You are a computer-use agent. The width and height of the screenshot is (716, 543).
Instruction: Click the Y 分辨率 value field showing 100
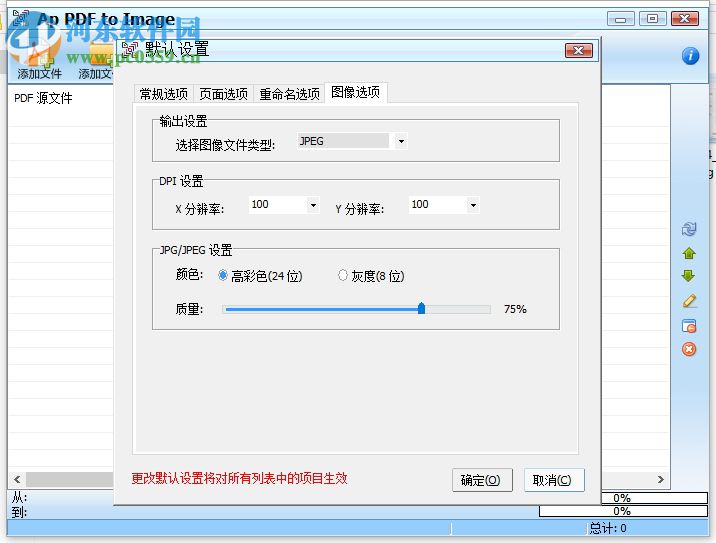(438, 205)
